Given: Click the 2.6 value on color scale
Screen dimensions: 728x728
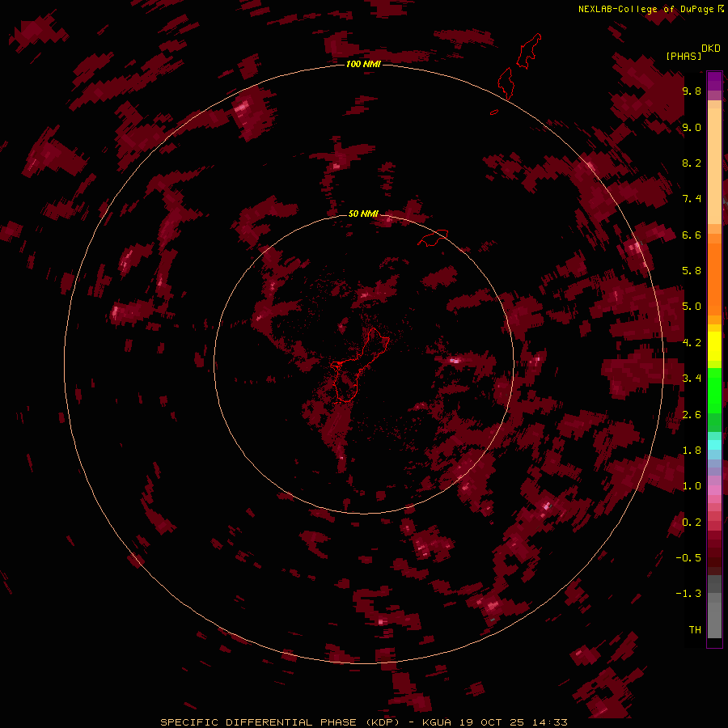Looking at the screenshot, I should [x=692, y=415].
